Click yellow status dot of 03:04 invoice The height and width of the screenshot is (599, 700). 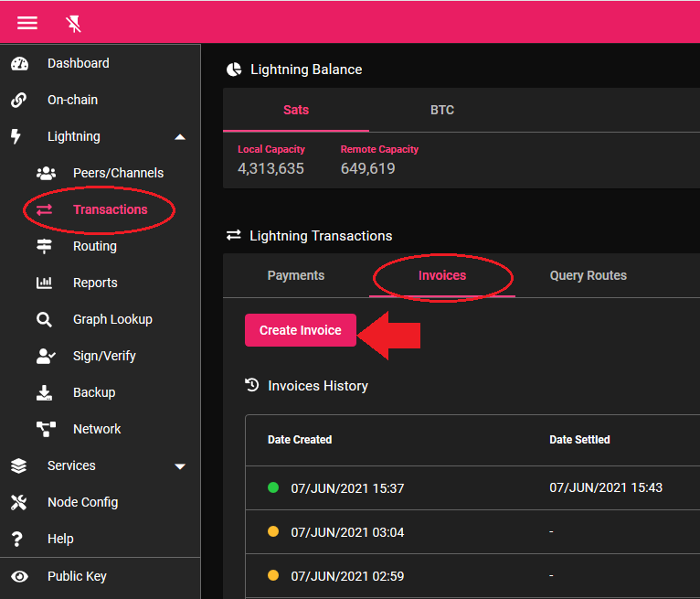pyautogui.click(x=273, y=531)
